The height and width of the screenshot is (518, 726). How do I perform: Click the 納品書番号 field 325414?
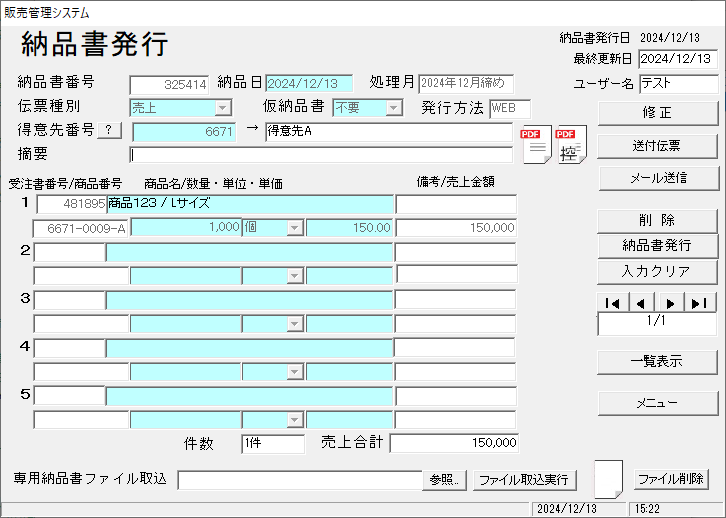169,85
